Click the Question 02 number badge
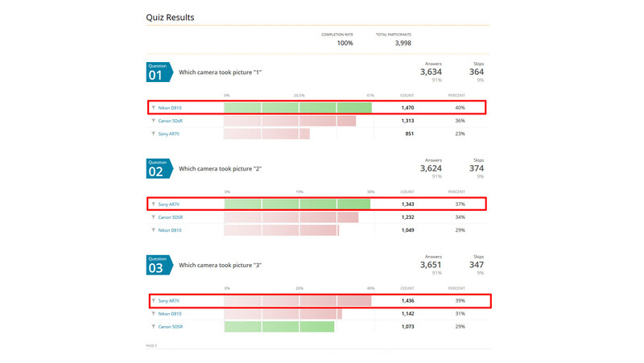Screen dimensions: 644x363 159,169
